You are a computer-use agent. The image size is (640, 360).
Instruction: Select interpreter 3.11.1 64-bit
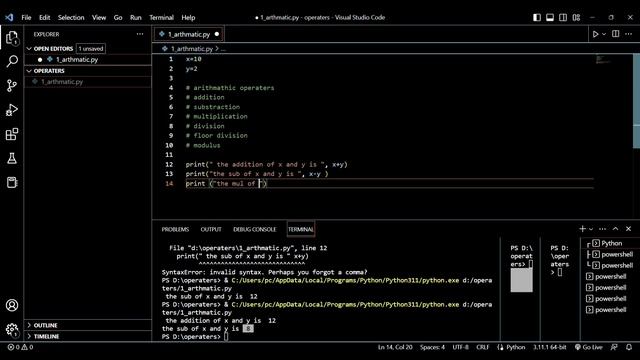pos(549,347)
